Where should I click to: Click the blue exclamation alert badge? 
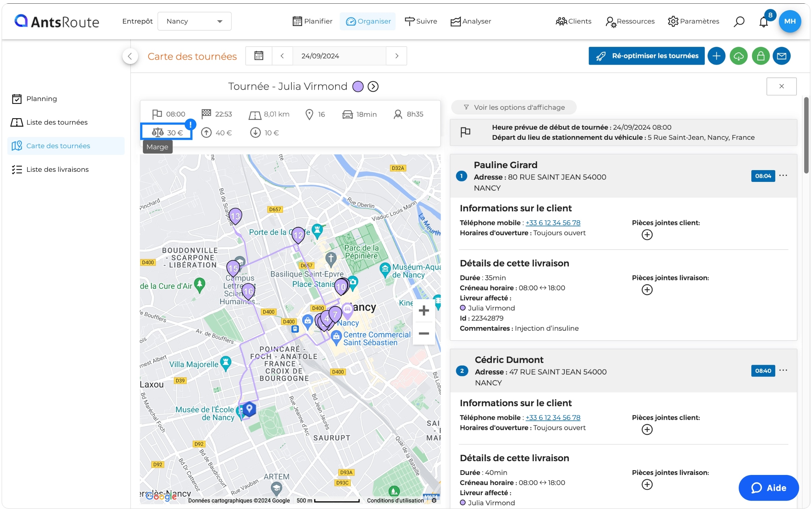coord(190,125)
